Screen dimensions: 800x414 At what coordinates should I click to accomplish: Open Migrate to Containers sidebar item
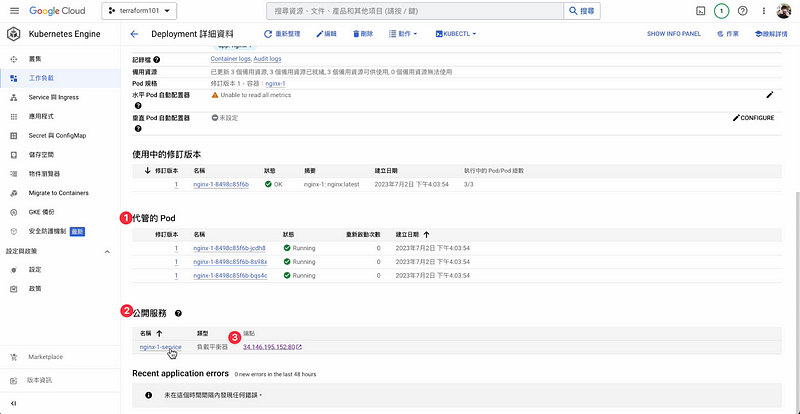(60, 193)
